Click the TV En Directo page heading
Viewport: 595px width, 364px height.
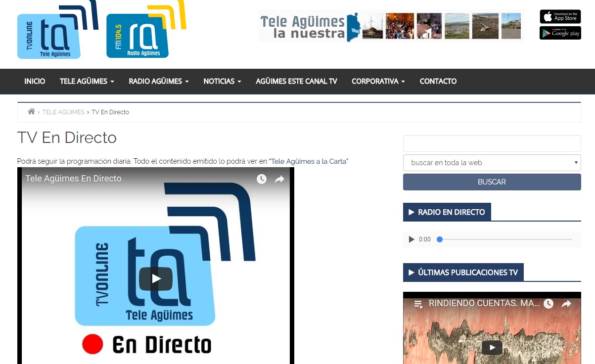click(x=67, y=137)
